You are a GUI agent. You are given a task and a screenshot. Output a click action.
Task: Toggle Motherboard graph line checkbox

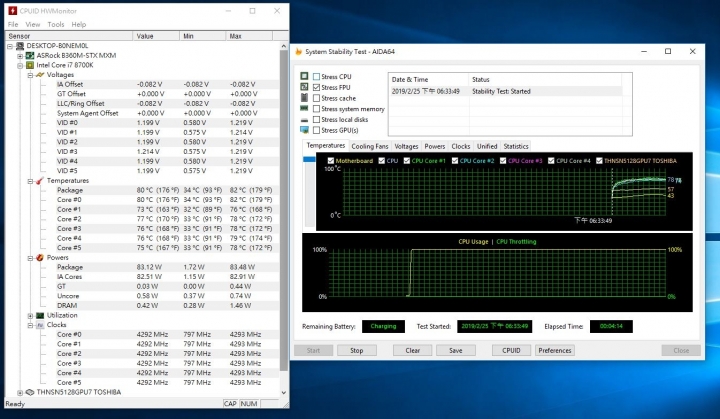click(331, 160)
